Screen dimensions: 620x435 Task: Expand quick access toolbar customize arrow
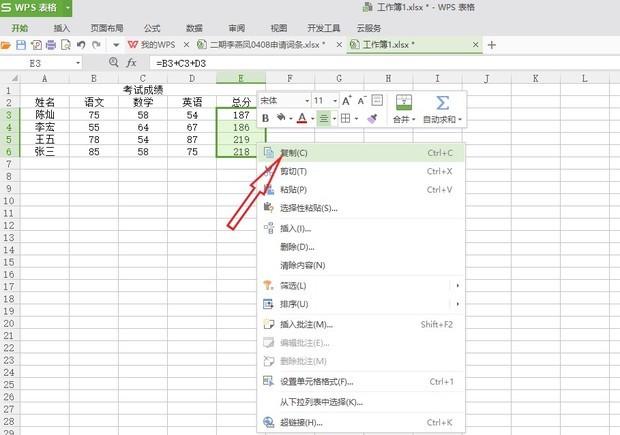[x=116, y=45]
